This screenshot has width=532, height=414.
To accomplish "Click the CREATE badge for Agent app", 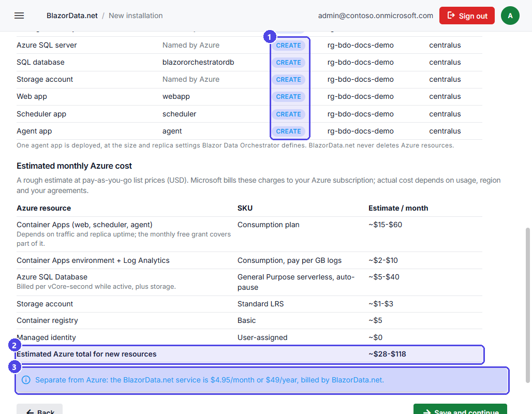I will [x=288, y=131].
